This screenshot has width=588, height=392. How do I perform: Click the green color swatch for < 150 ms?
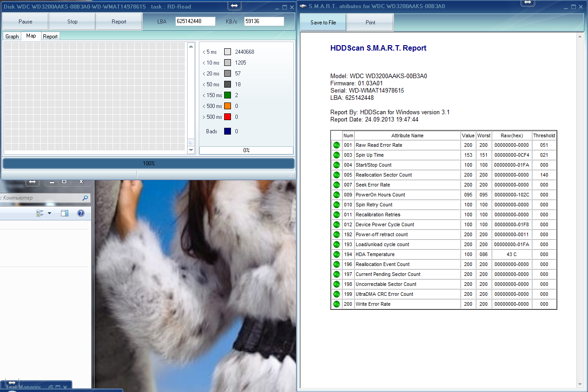[228, 95]
